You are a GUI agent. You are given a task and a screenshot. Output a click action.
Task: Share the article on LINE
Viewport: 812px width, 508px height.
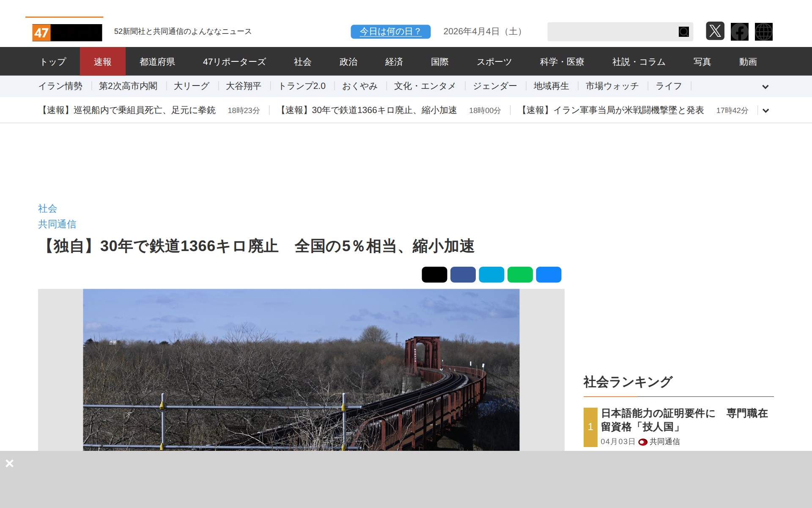tap(520, 274)
